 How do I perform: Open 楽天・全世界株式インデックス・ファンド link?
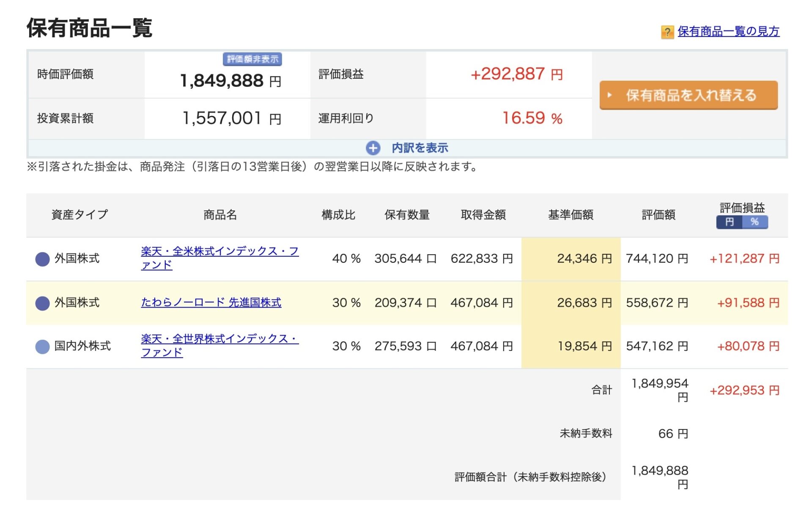pos(220,346)
